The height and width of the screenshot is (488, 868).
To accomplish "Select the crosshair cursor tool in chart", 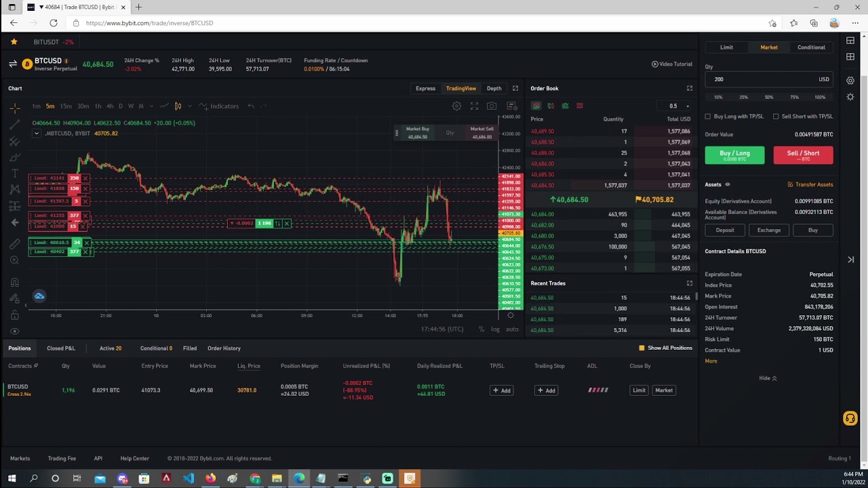I will [15, 108].
